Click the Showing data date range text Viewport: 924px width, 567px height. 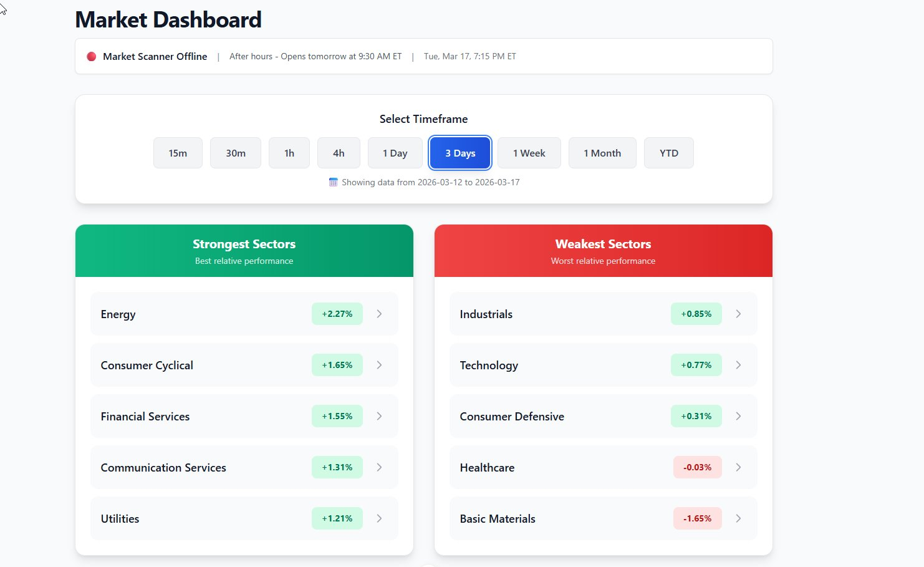pyautogui.click(x=430, y=182)
